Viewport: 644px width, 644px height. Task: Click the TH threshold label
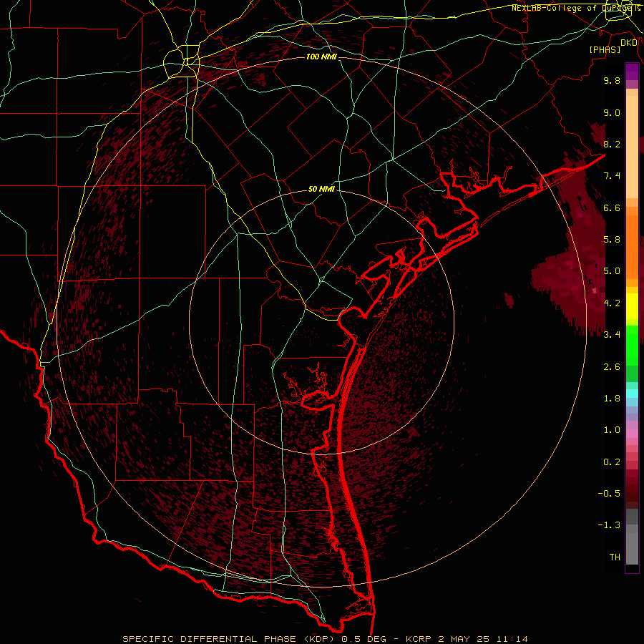pyautogui.click(x=615, y=557)
